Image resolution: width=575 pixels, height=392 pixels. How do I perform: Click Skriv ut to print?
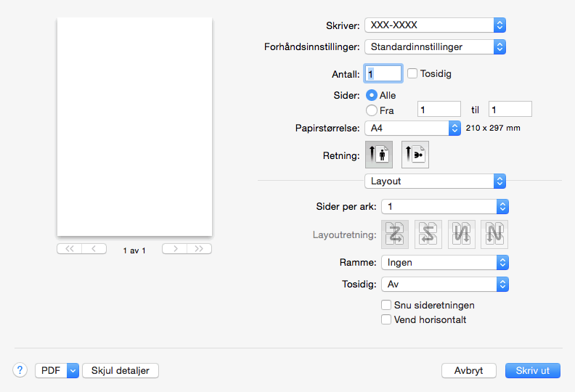pos(532,371)
